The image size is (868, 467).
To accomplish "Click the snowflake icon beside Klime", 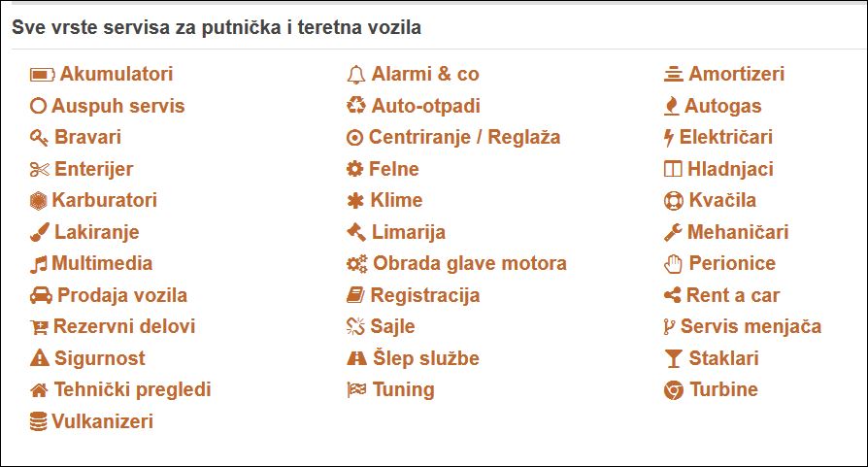I will pos(355,201).
